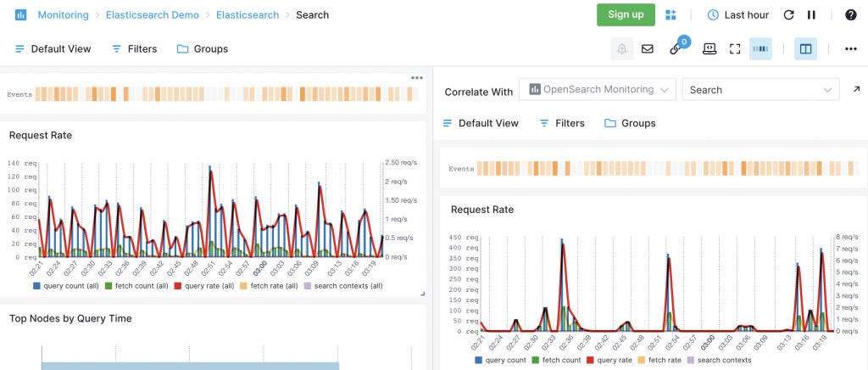Open the Elasticsearch breadcrumb link
The width and height of the screenshot is (868, 370).
[x=248, y=15]
